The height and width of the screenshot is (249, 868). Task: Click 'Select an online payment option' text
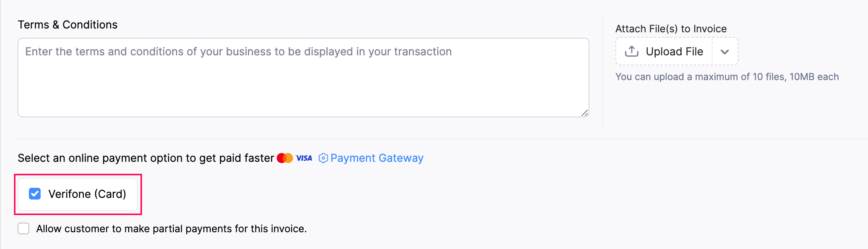(x=145, y=158)
